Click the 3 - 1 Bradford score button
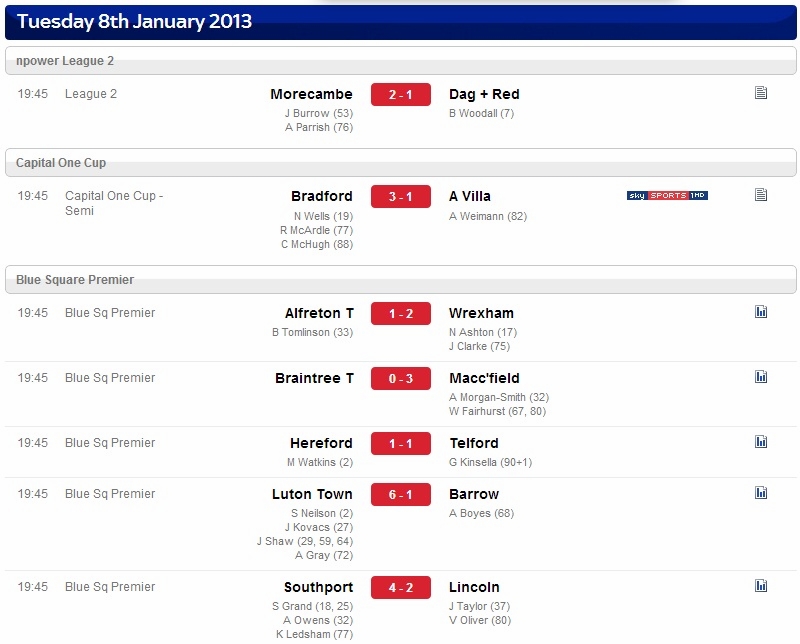The width and height of the screenshot is (800, 644). pos(401,196)
